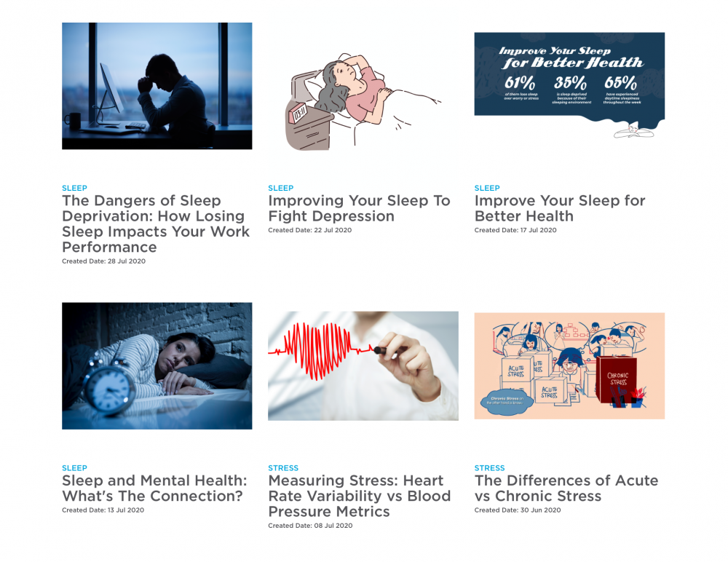Select STRESS tag above Acute vs Chronic Stress
The height and width of the screenshot is (562, 728).
click(x=489, y=468)
